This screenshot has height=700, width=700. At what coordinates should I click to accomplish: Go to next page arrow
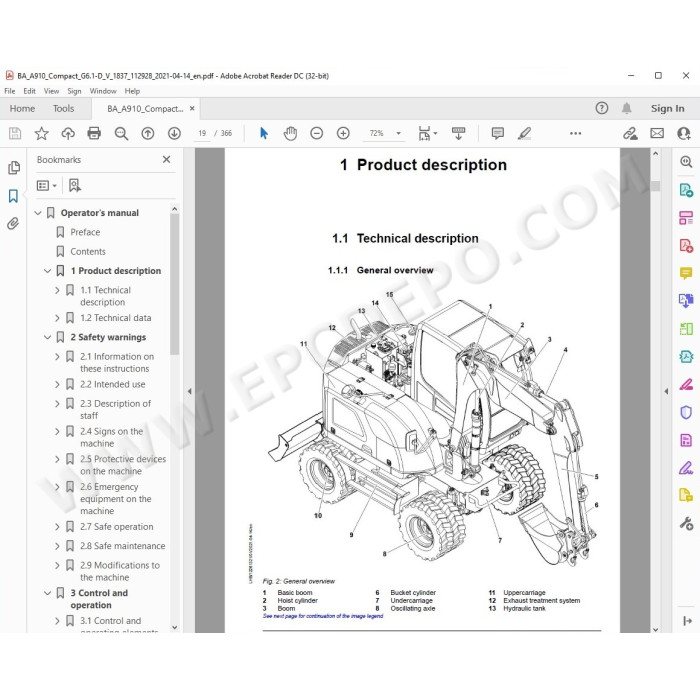[174, 133]
